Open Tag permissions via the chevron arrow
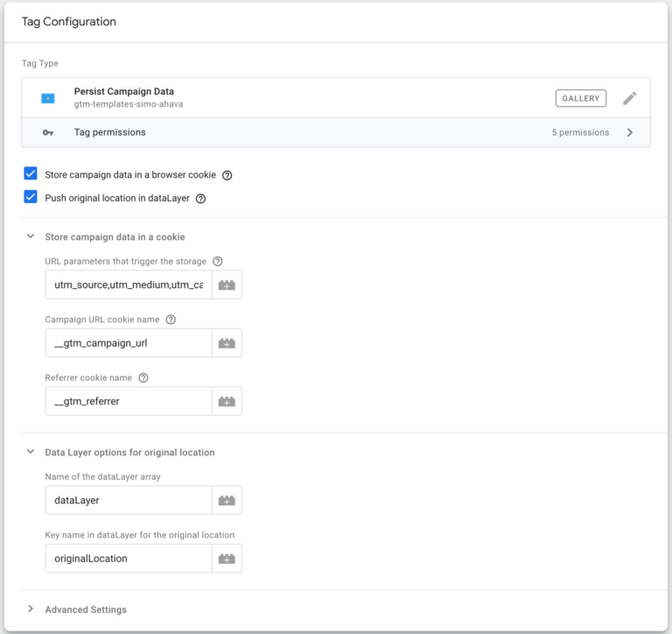This screenshot has width=672, height=634. pyautogui.click(x=630, y=132)
